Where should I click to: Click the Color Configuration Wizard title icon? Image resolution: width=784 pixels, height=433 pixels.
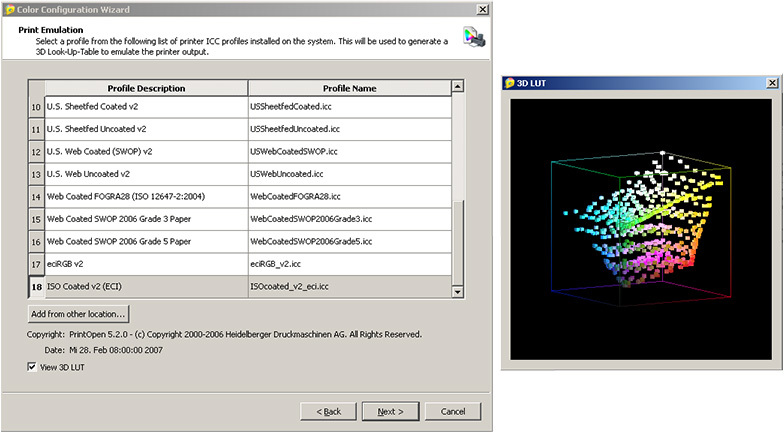tap(10, 10)
